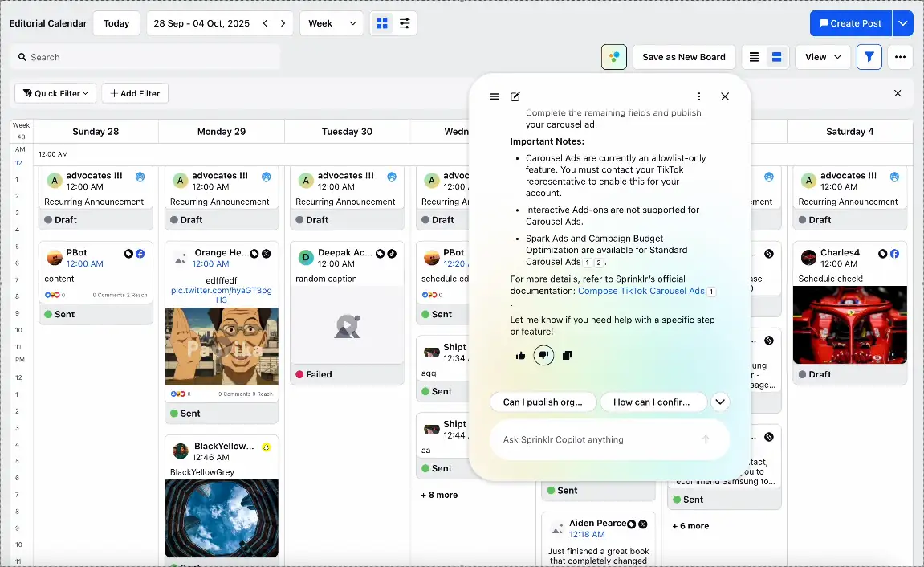Viewport: 924px width, 567px height.
Task: Expand more suggested prompts chevron
Action: pyautogui.click(x=720, y=402)
